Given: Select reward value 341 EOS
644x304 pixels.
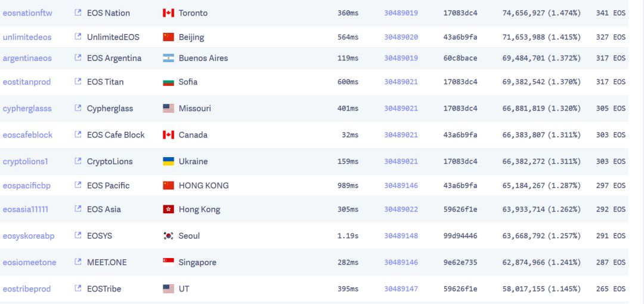Looking at the screenshot, I should click(x=611, y=13).
